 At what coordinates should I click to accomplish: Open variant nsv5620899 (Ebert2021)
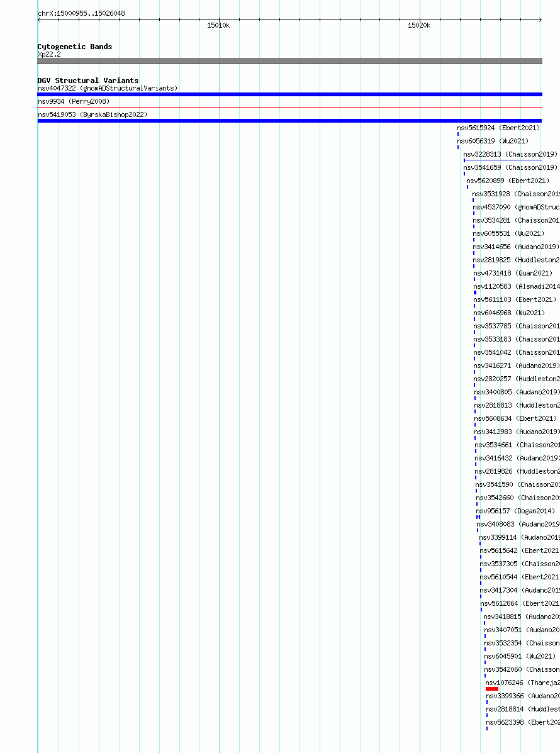[x=508, y=181]
